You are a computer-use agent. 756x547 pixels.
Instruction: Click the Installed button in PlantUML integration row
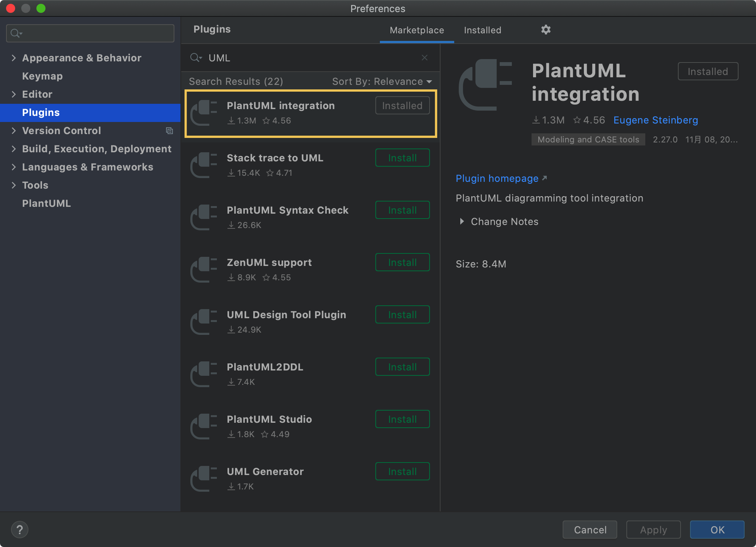[402, 105]
